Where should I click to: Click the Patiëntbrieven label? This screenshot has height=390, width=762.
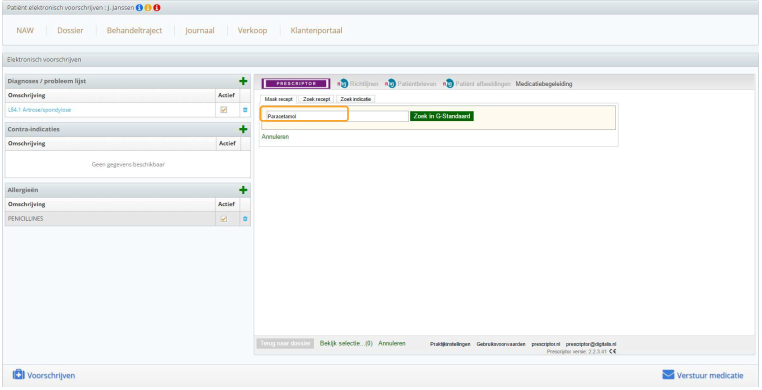417,84
